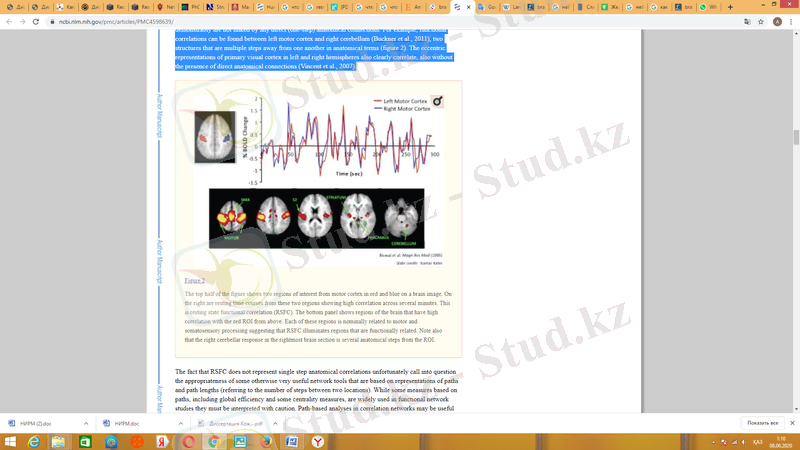Click "Показать все" downloads button

(x=762, y=423)
